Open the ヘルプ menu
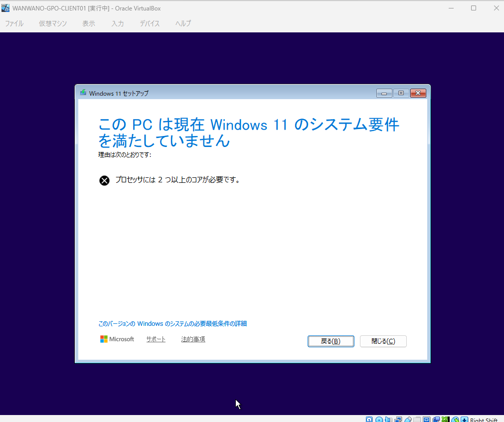This screenshot has height=422, width=504. [x=183, y=23]
